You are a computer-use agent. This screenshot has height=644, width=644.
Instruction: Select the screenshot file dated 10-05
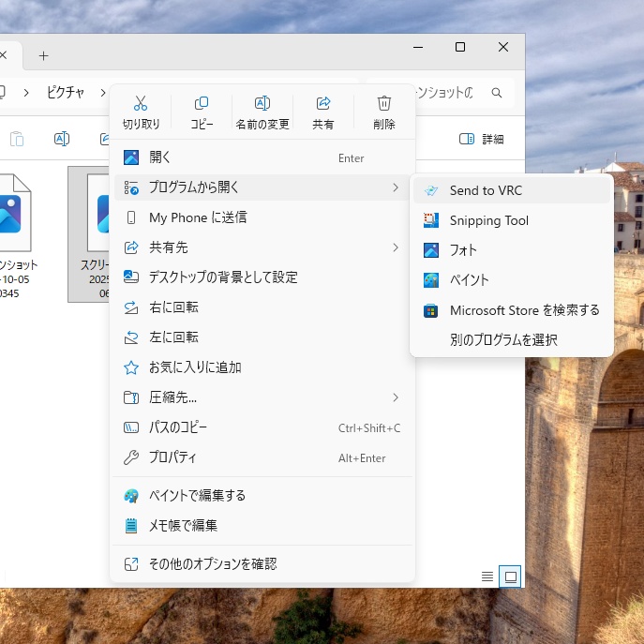tap(16, 235)
